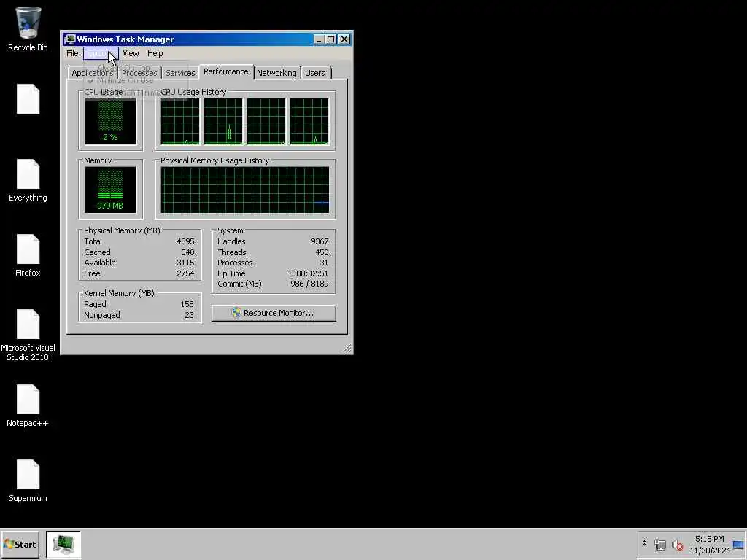The image size is (747, 560).
Task: Close the Windows Task Manager window
Action: pos(344,39)
